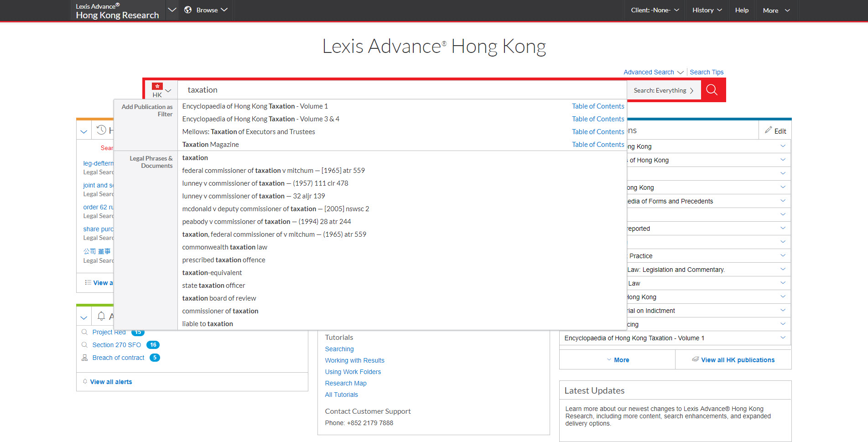Pick federal commissioner of taxation v mitchum [1965] atr 559
This screenshot has height=442, width=868.
[274, 171]
